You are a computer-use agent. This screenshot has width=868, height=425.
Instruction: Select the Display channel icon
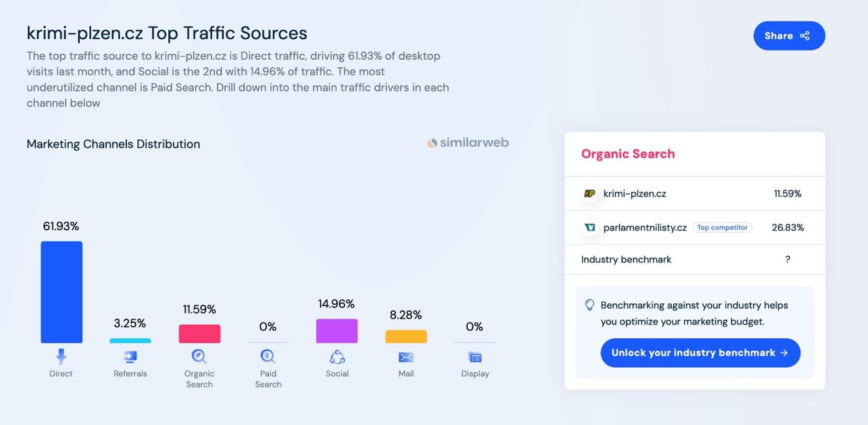click(x=475, y=357)
